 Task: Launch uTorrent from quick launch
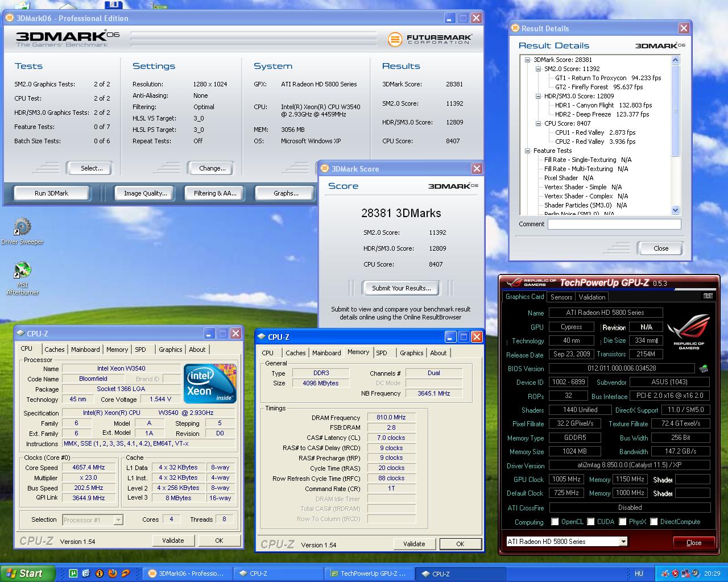tap(73, 573)
